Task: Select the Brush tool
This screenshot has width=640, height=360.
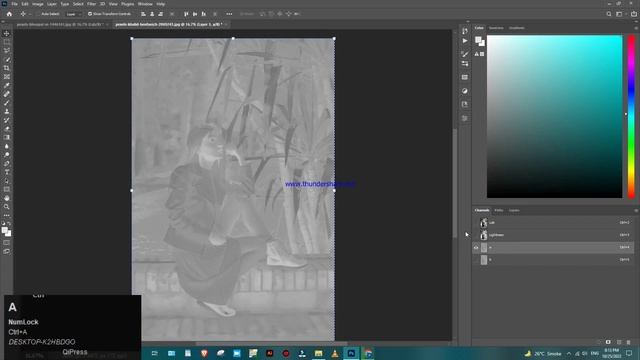Action: [7, 102]
